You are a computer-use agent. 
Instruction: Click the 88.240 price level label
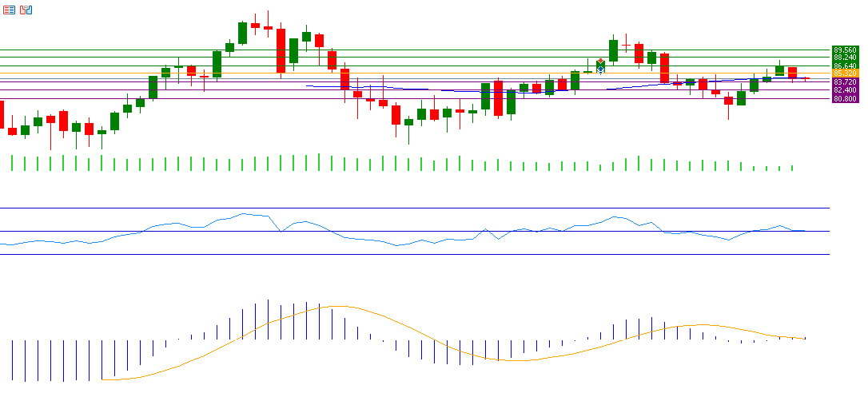pyautogui.click(x=845, y=58)
